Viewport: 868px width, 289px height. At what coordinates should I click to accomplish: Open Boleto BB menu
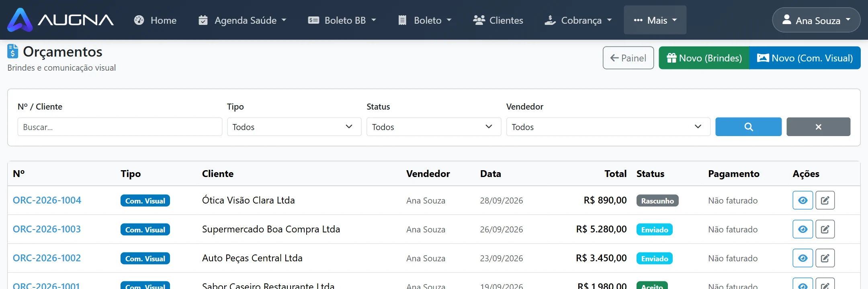tap(342, 20)
